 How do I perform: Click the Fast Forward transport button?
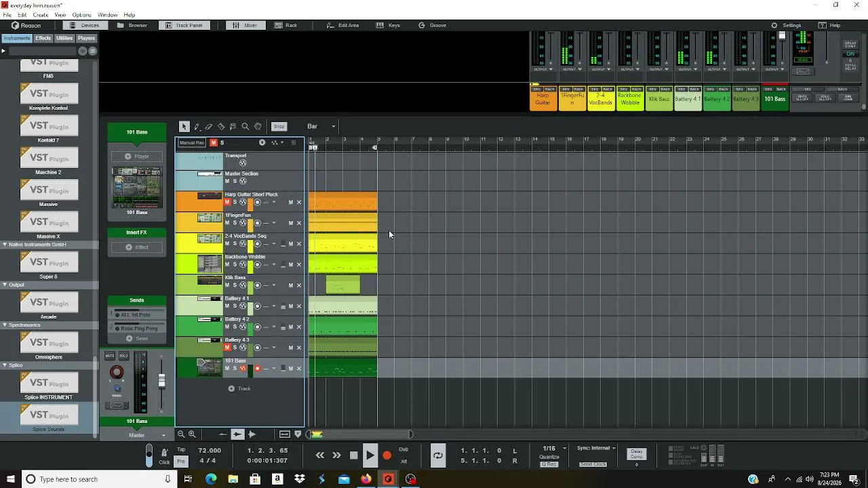pos(336,455)
